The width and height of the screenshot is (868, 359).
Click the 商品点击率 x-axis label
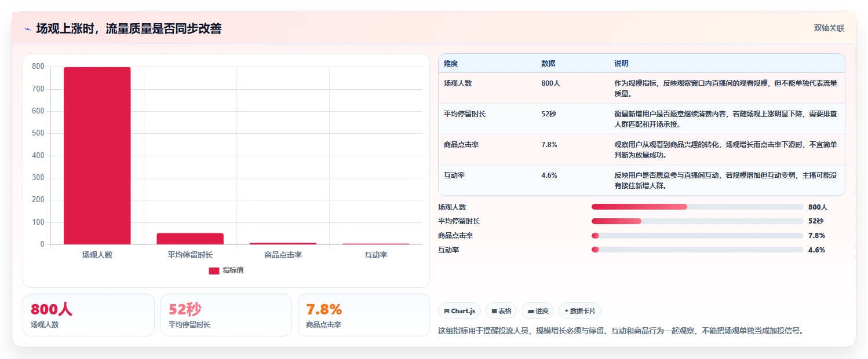[x=283, y=255]
